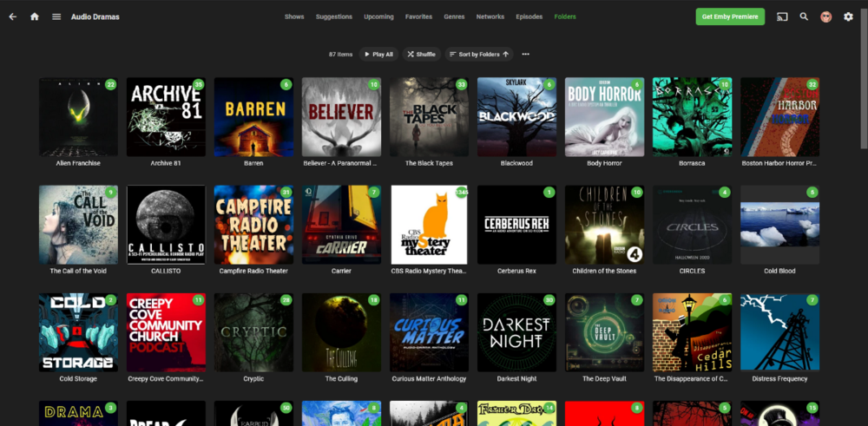
Task: Click the 2 badge on Cold Storage
Action: tap(111, 300)
